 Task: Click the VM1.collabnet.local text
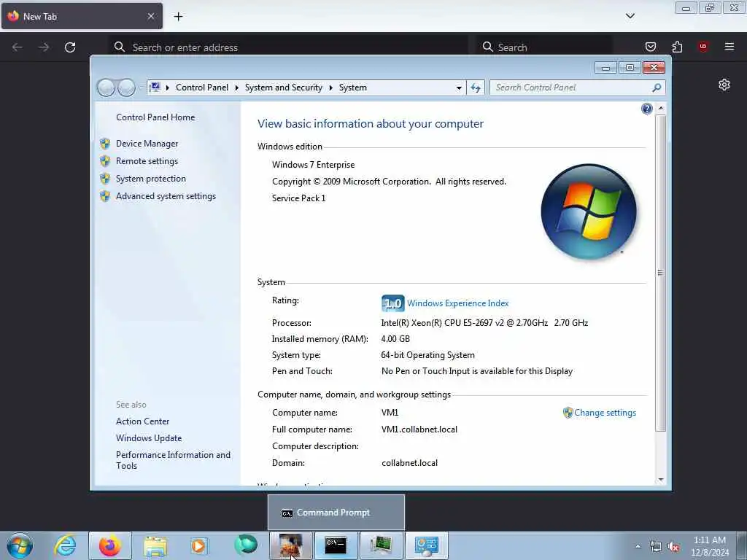click(419, 429)
